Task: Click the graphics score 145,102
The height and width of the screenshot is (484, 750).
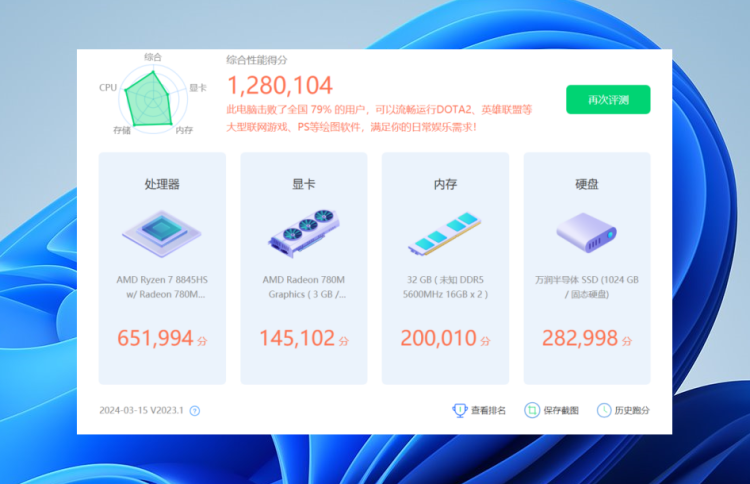Action: click(x=297, y=338)
